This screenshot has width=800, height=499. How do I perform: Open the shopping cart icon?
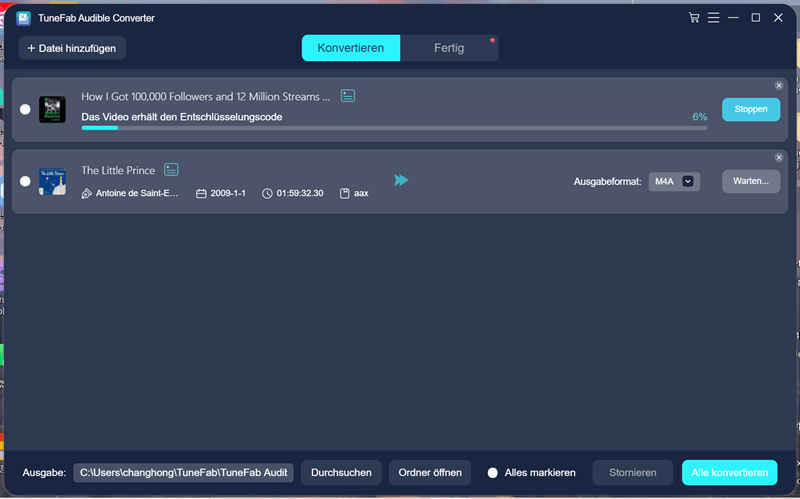click(694, 18)
